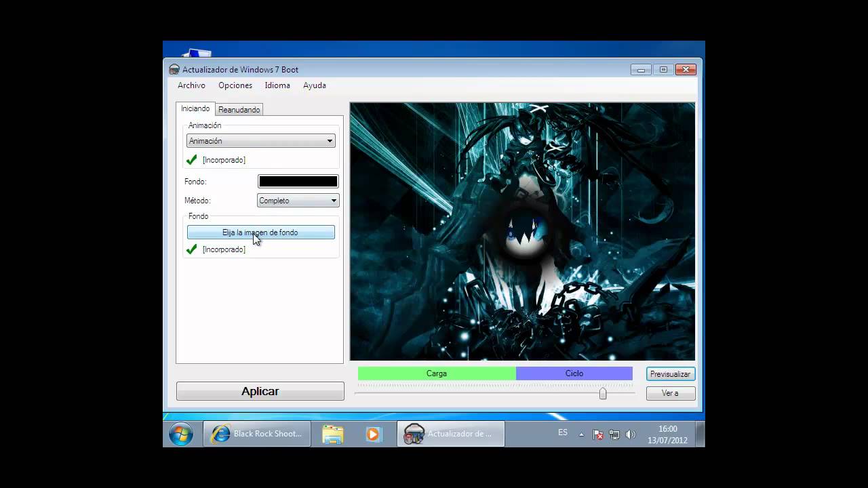
Task: Click the Fondo: label beside black swatch
Action: [195, 182]
